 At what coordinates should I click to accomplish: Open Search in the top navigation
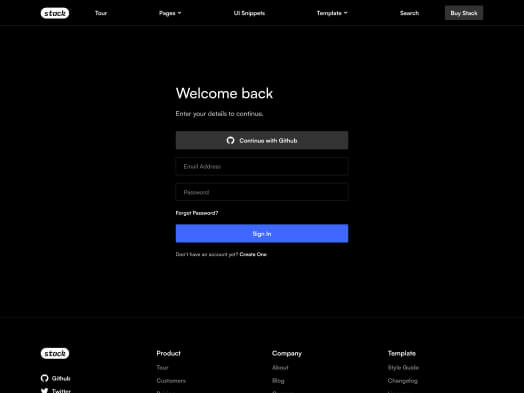(409, 13)
